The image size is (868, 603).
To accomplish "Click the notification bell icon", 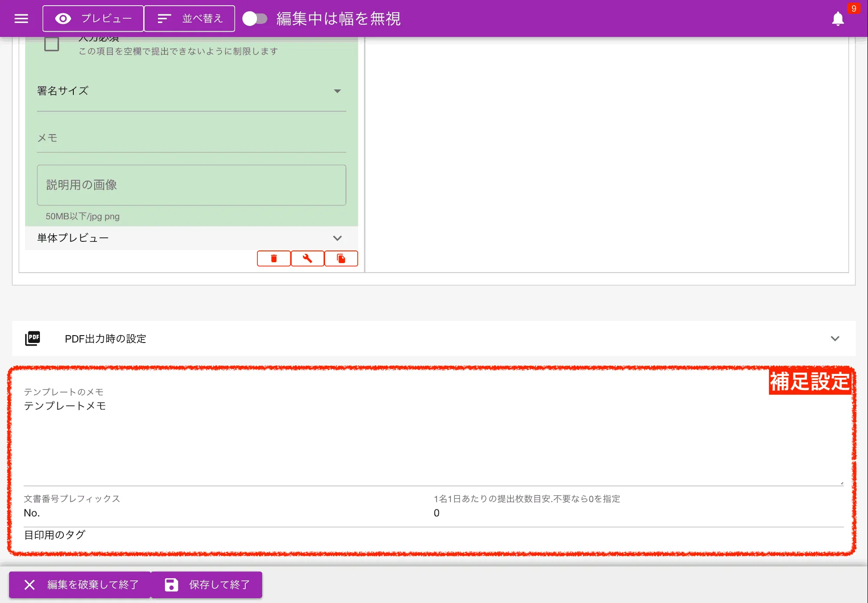I will pyautogui.click(x=838, y=19).
